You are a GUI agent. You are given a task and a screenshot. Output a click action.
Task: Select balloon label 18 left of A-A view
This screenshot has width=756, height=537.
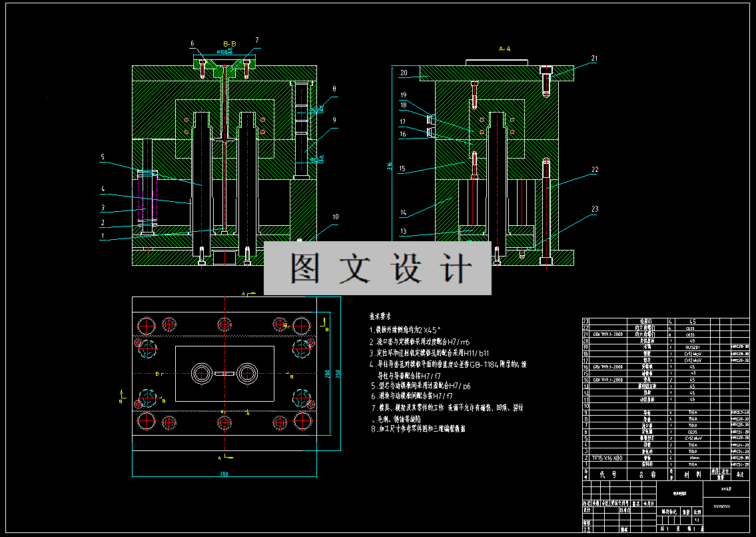pyautogui.click(x=403, y=105)
